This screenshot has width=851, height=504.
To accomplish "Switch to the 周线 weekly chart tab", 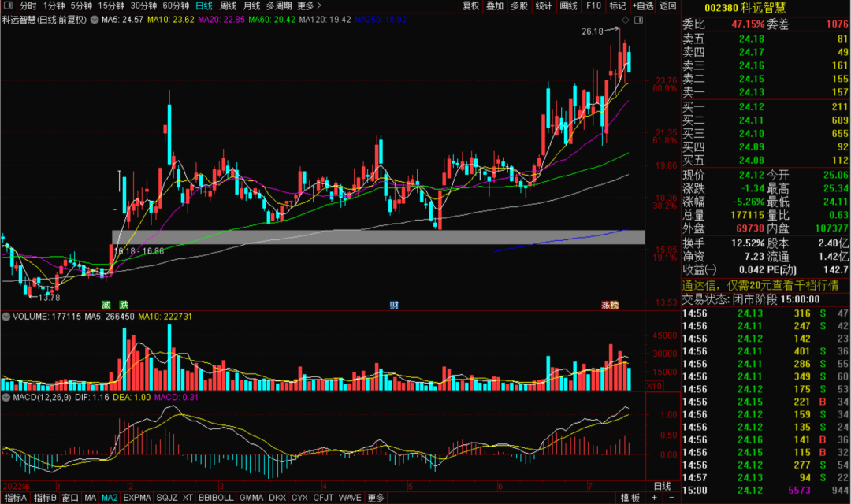I will (x=228, y=6).
